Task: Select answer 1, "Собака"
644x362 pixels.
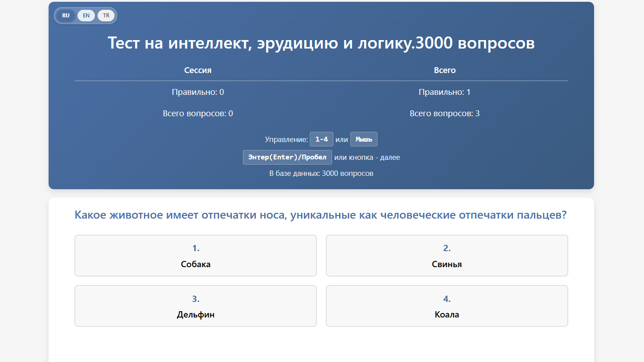Action: (x=196, y=256)
